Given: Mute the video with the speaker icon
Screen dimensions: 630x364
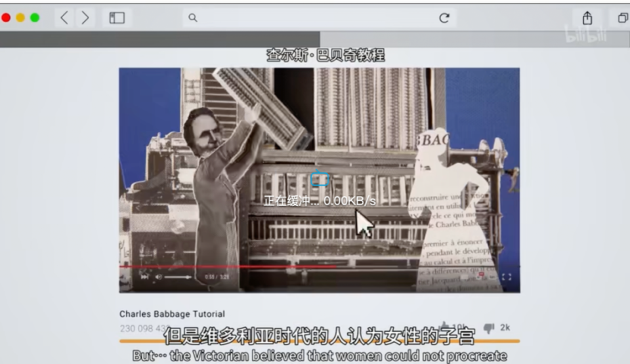Looking at the screenshot, I should [x=159, y=277].
